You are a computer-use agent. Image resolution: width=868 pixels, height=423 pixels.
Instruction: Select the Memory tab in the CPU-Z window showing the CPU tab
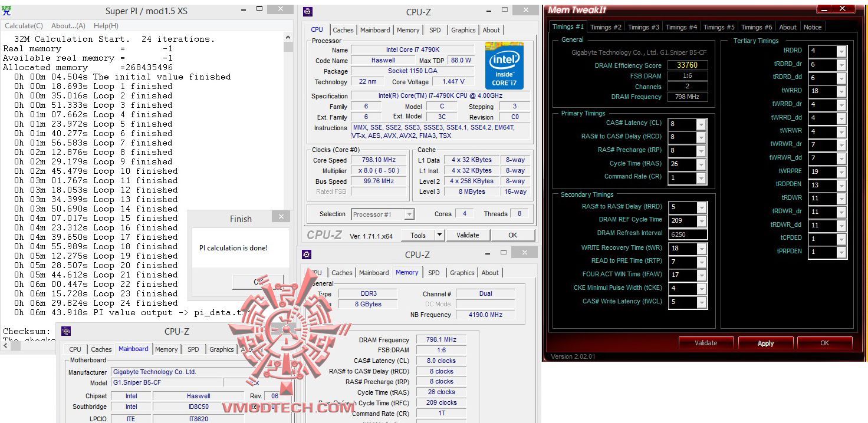(408, 30)
